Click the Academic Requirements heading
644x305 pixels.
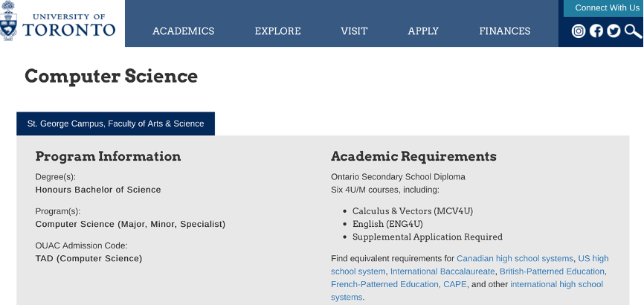[x=413, y=157]
